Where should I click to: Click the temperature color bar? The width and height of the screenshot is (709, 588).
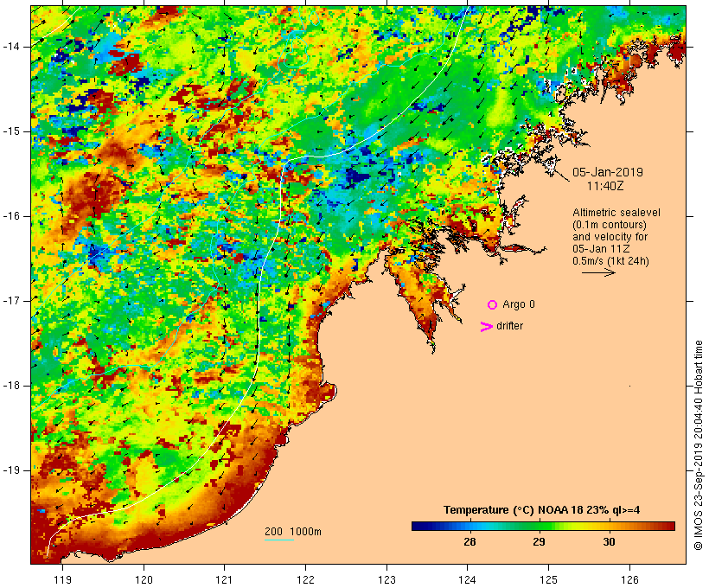point(543,526)
